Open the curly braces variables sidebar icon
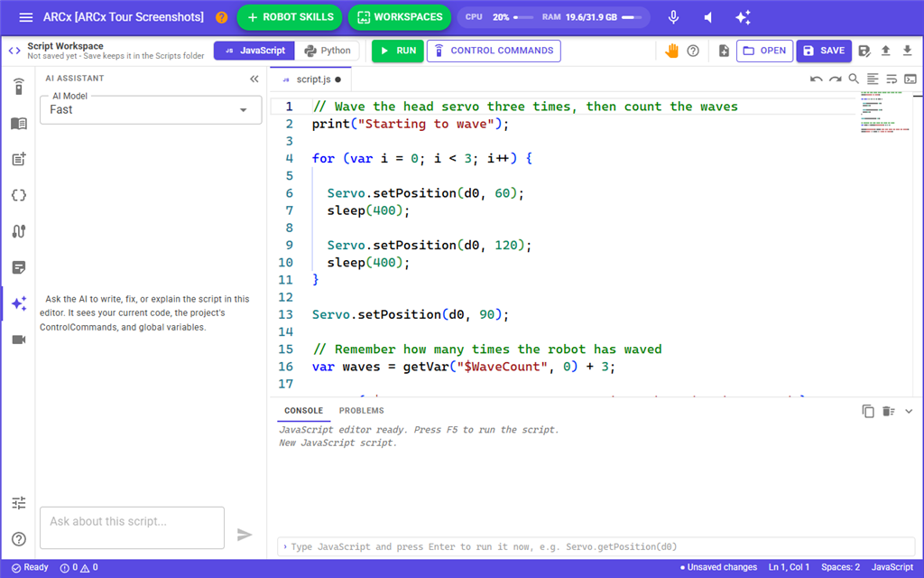Viewport: 924px width, 578px height. tap(19, 195)
